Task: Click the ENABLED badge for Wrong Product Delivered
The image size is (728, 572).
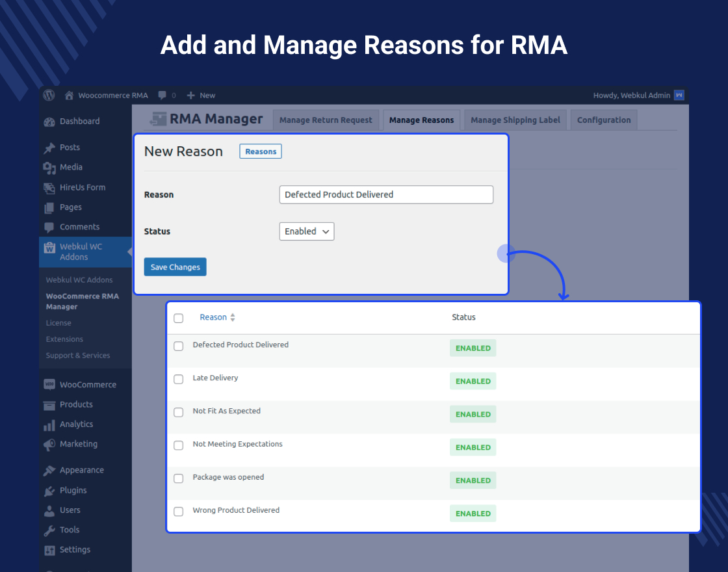Action: pos(473,513)
